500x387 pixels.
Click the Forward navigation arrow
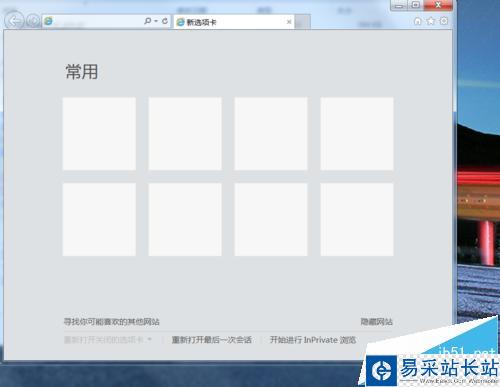point(33,21)
